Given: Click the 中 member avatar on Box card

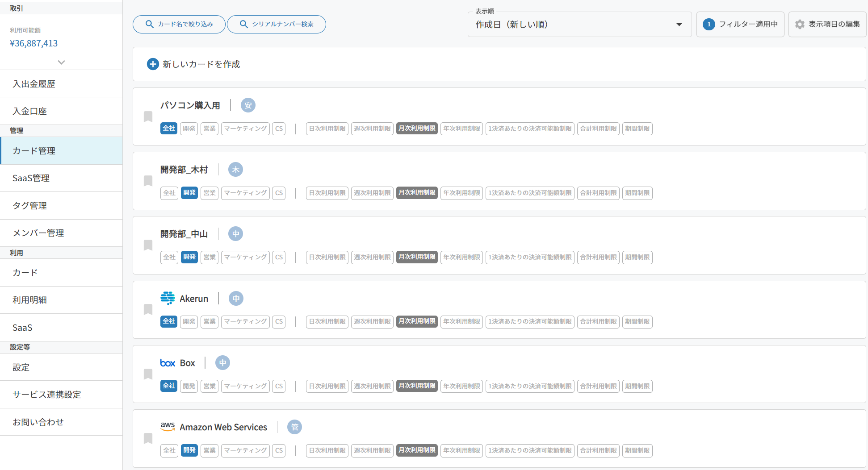Looking at the screenshot, I should pyautogui.click(x=223, y=363).
